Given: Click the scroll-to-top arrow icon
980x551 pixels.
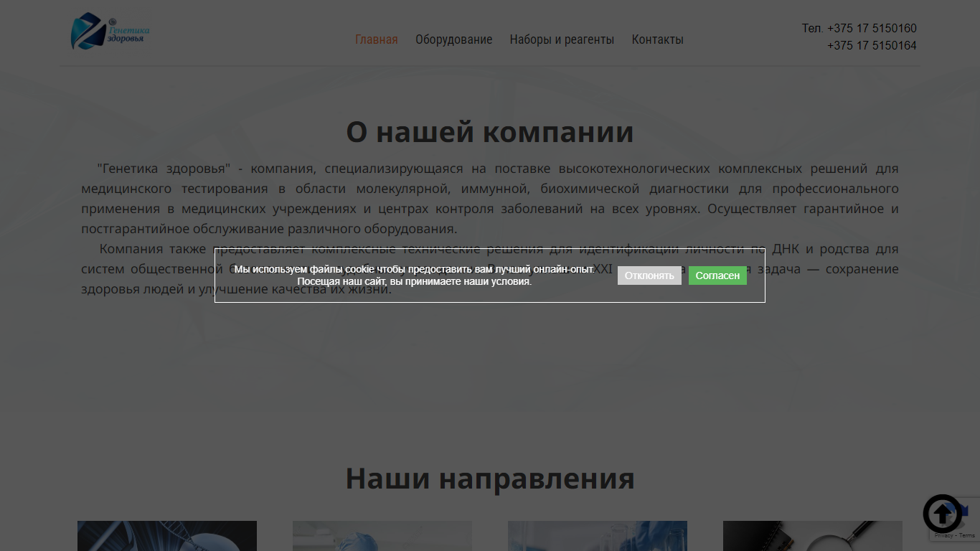Looking at the screenshot, I should [x=942, y=514].
